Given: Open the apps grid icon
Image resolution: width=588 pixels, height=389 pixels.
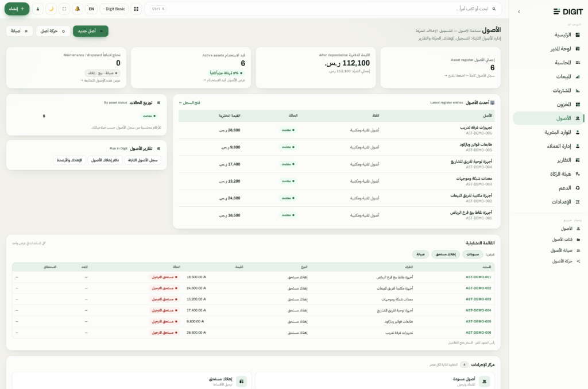Looking at the screenshot, I should click(136, 9).
